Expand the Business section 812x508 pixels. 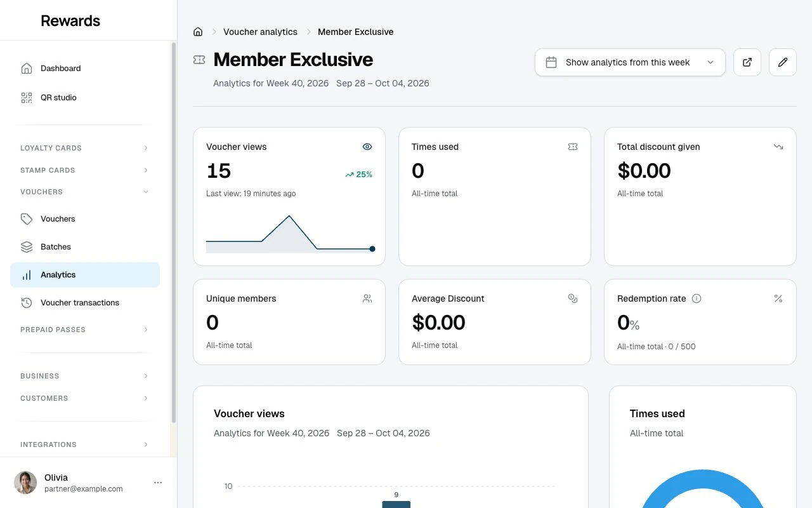pyautogui.click(x=85, y=376)
